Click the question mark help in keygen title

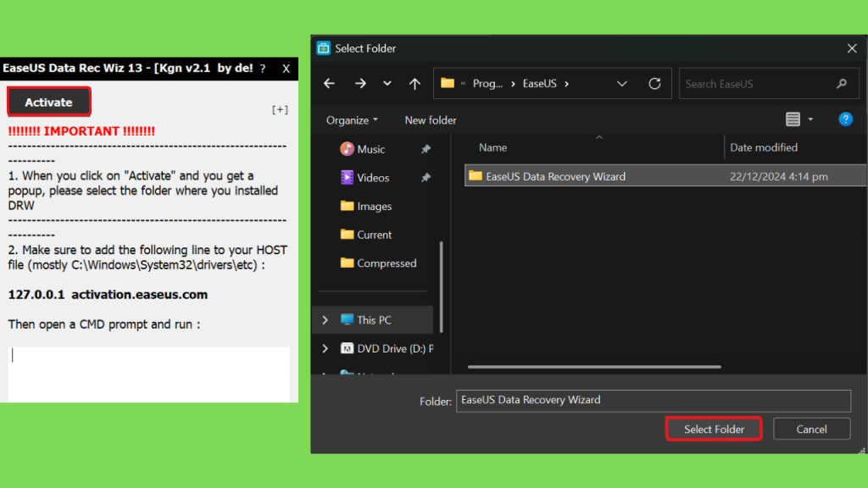click(263, 69)
